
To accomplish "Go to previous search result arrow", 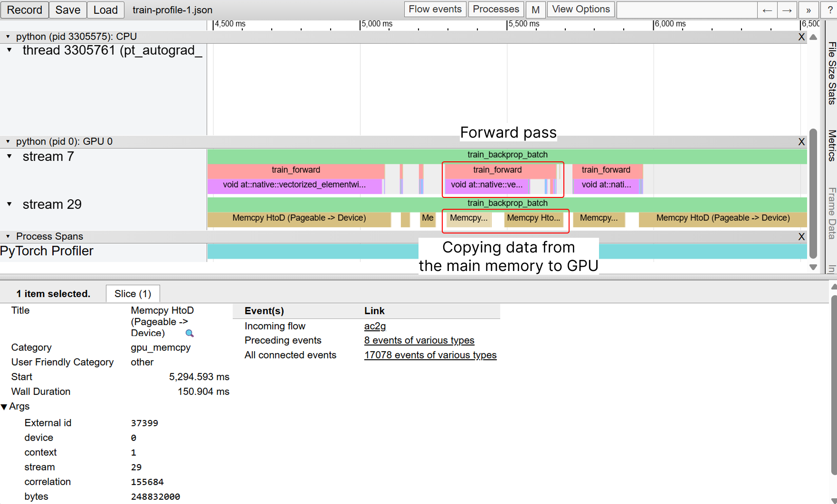I will [x=767, y=10].
